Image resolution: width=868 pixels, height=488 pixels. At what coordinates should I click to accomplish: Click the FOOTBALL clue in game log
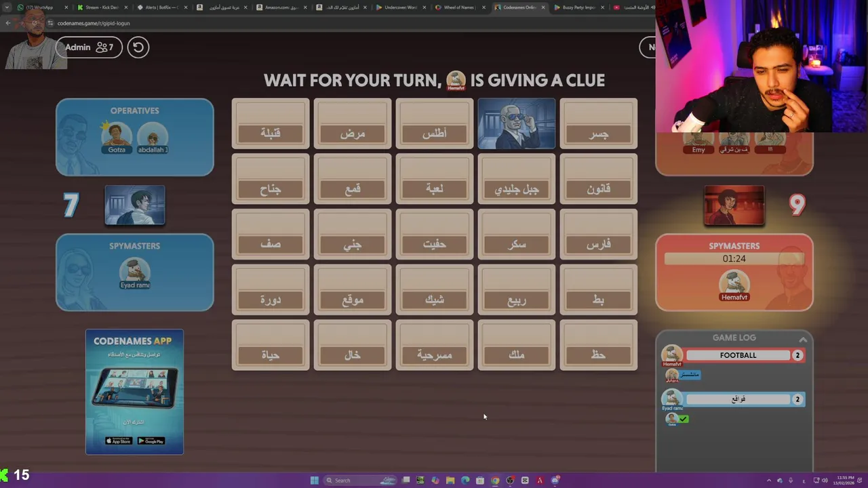coord(738,355)
